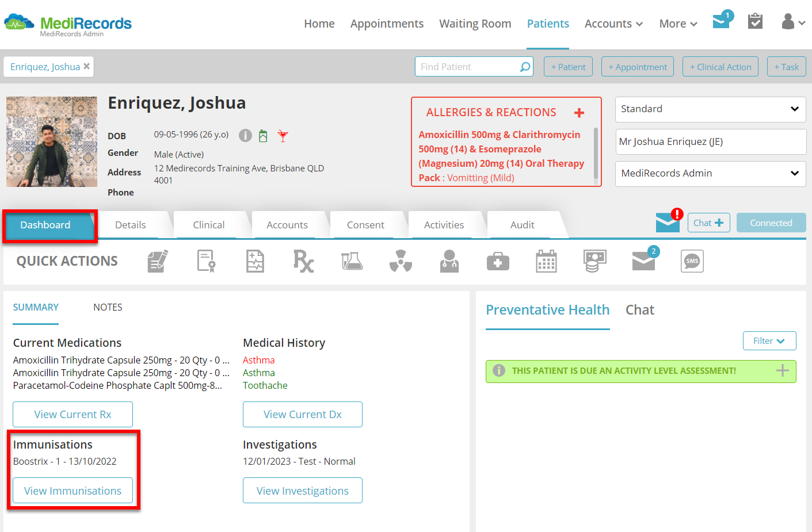Select the NOTES sub-tab

pyautogui.click(x=108, y=307)
